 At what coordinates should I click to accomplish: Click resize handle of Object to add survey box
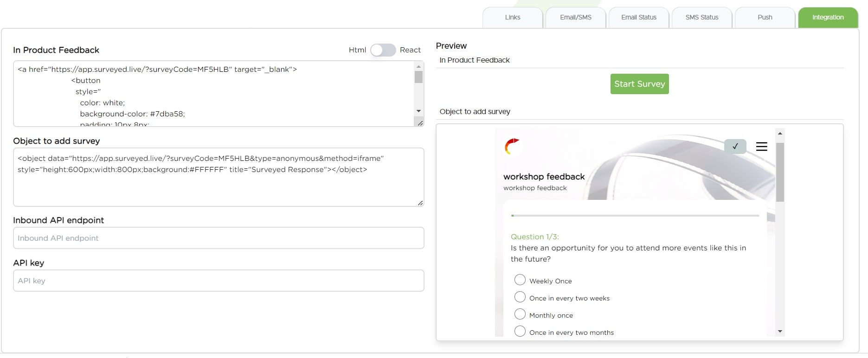420,203
